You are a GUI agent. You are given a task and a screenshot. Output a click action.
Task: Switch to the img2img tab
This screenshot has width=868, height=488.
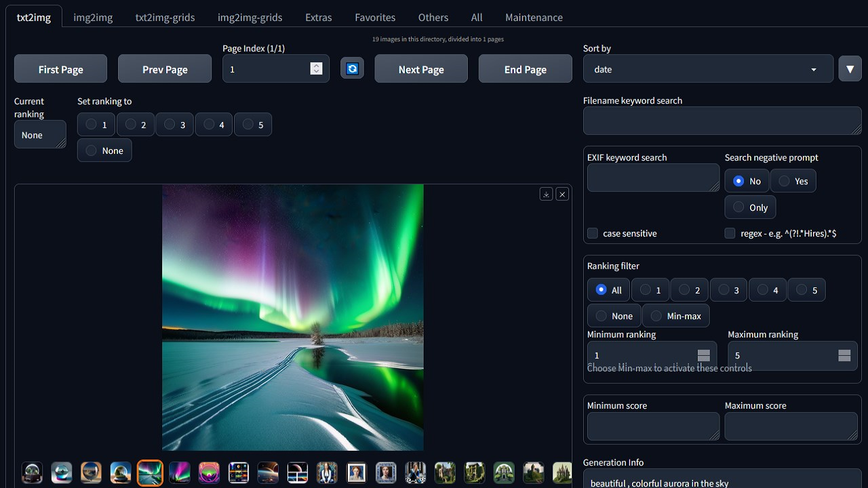tap(93, 17)
